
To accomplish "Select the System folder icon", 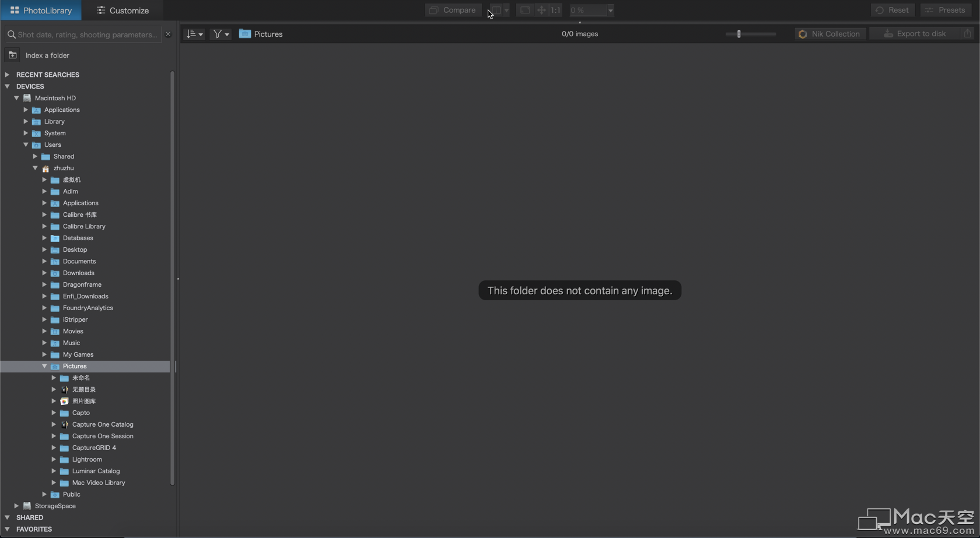I will pyautogui.click(x=36, y=133).
